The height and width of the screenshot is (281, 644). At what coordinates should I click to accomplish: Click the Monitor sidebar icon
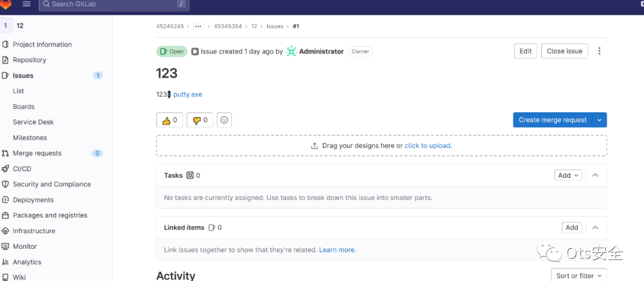click(5, 246)
